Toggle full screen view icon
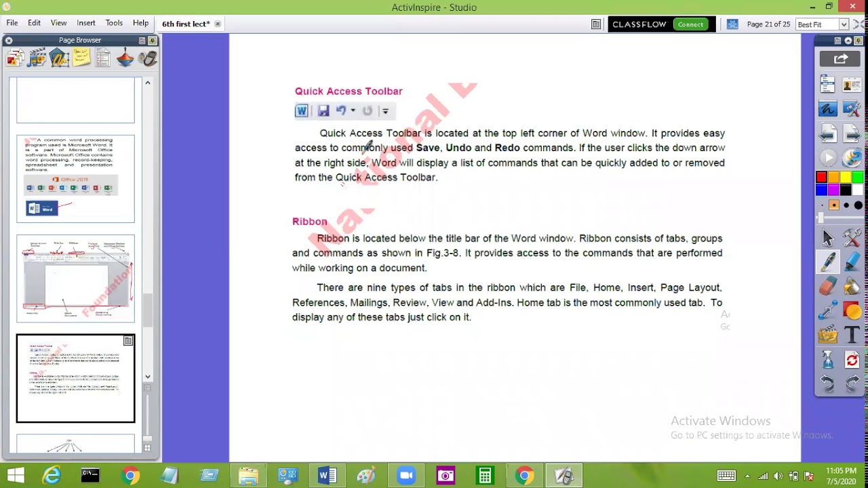 click(x=859, y=24)
